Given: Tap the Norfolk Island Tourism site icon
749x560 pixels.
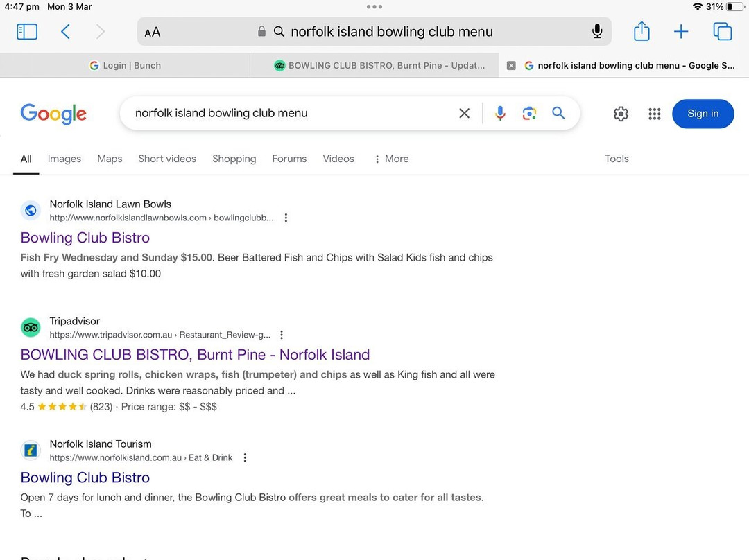Looking at the screenshot, I should [x=31, y=450].
